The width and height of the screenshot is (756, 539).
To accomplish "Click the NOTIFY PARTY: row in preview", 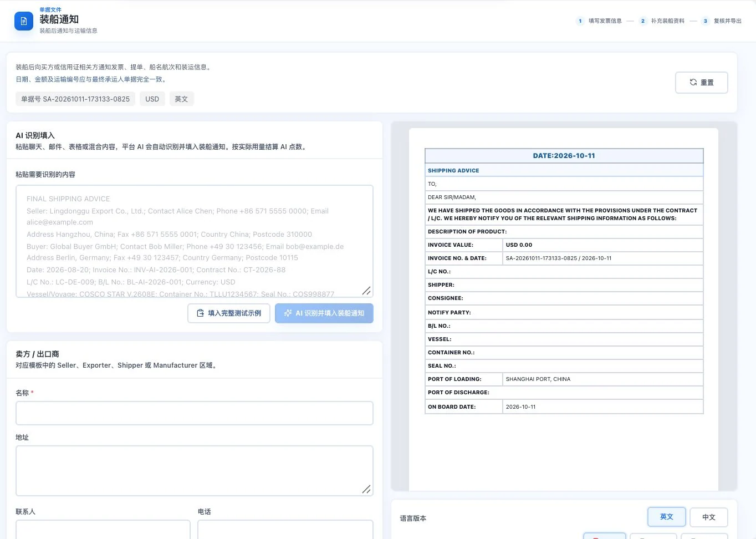I will point(564,313).
